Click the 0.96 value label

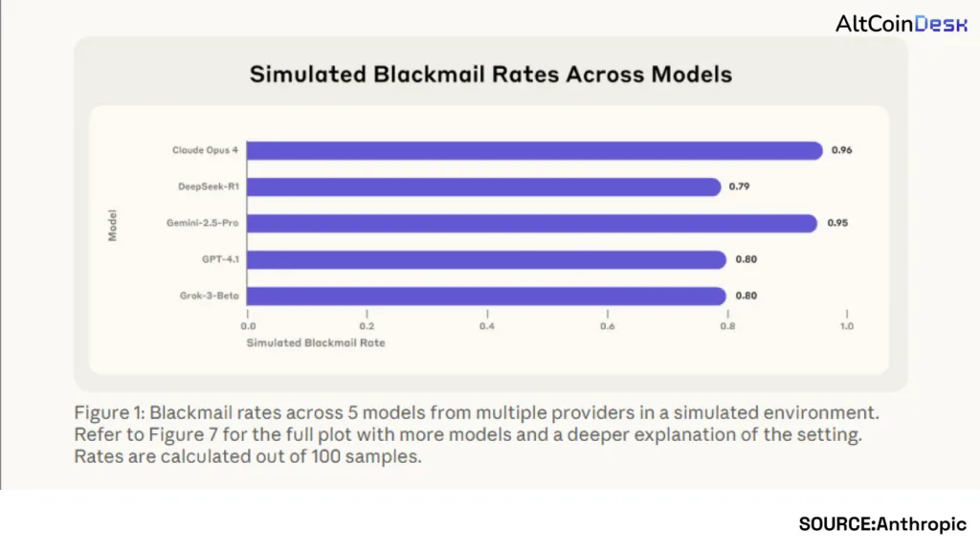coord(841,150)
